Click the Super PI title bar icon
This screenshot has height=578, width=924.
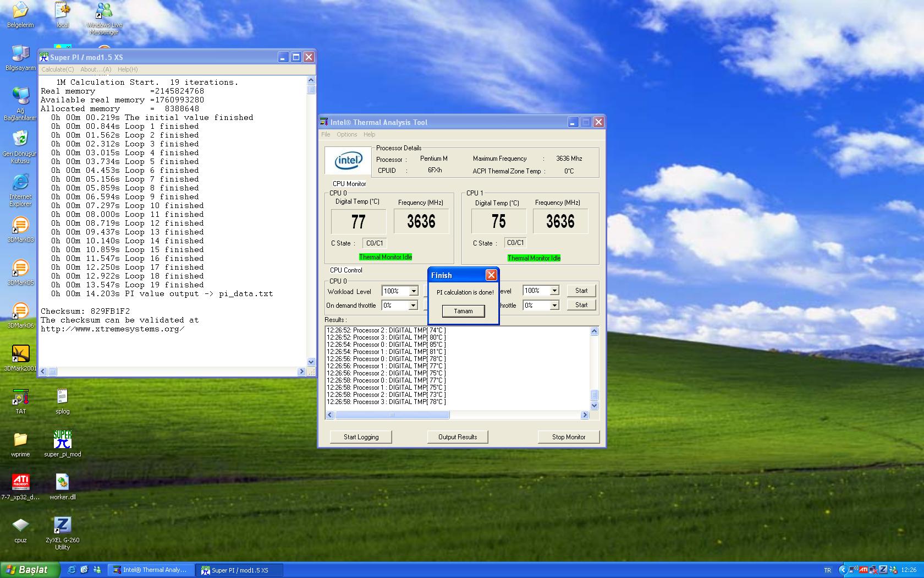pyautogui.click(x=44, y=57)
